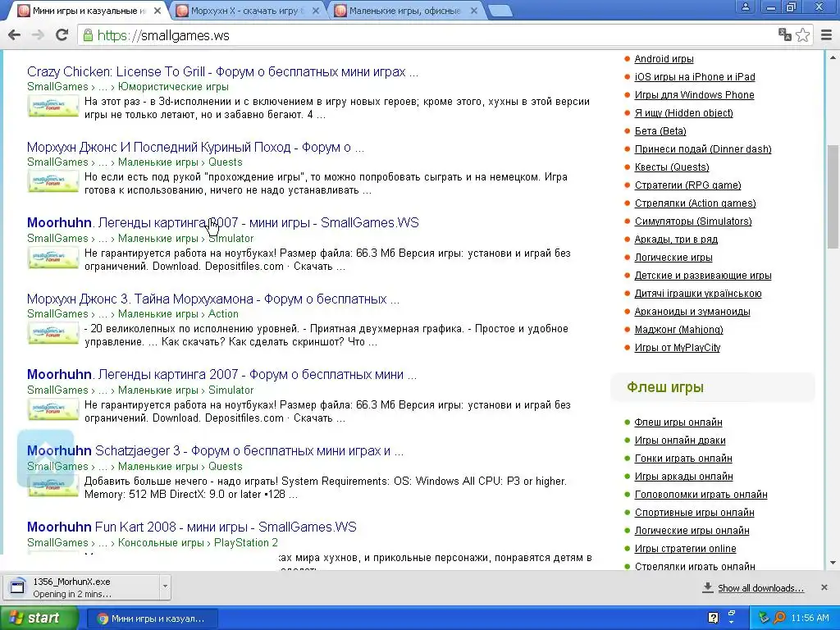Open Android игры category
The height and width of the screenshot is (630, 840).
tap(664, 59)
